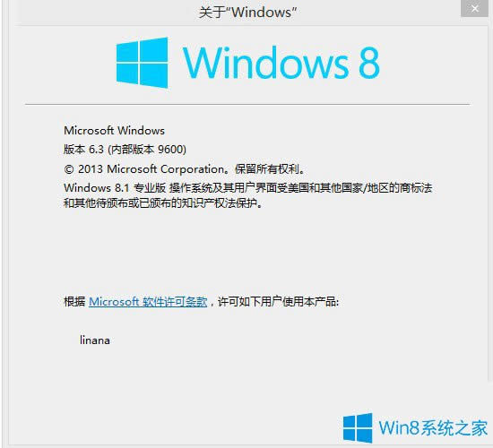Click the 版本 6.3 (内部版本 9600) line

pyautogui.click(x=125, y=150)
